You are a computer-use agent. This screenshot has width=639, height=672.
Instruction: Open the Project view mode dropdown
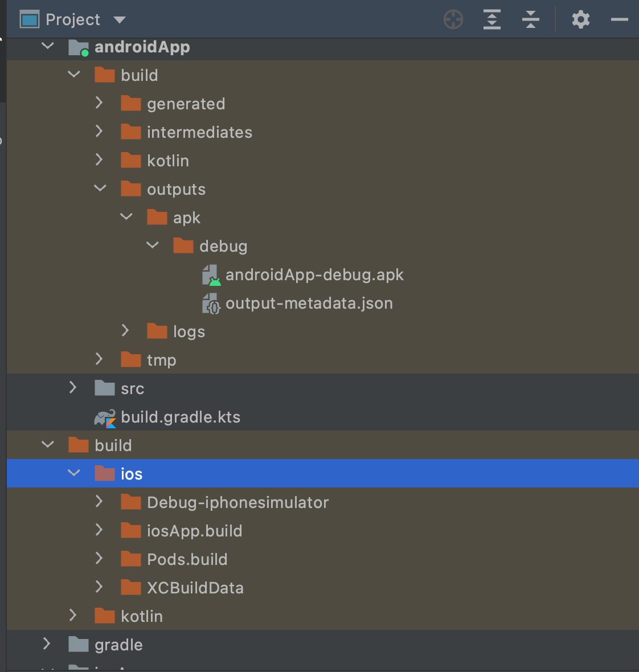coord(119,19)
